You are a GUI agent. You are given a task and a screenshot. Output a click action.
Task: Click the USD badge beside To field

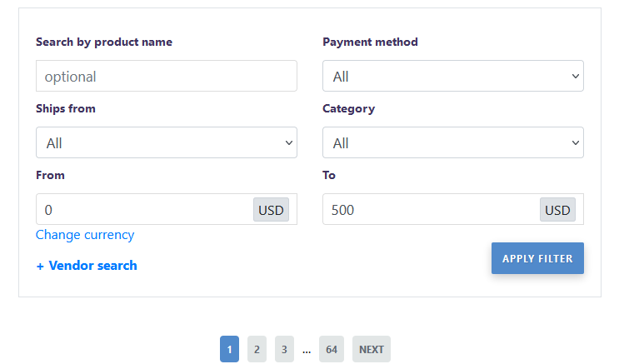[557, 210]
